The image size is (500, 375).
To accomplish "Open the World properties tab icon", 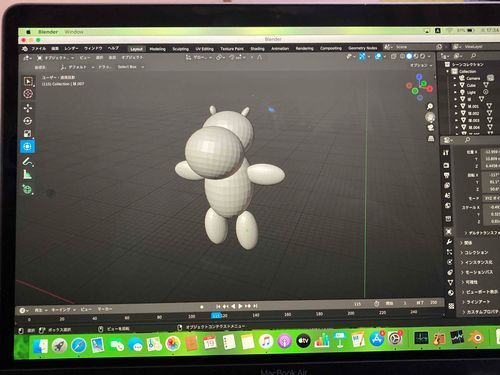I will (x=448, y=206).
